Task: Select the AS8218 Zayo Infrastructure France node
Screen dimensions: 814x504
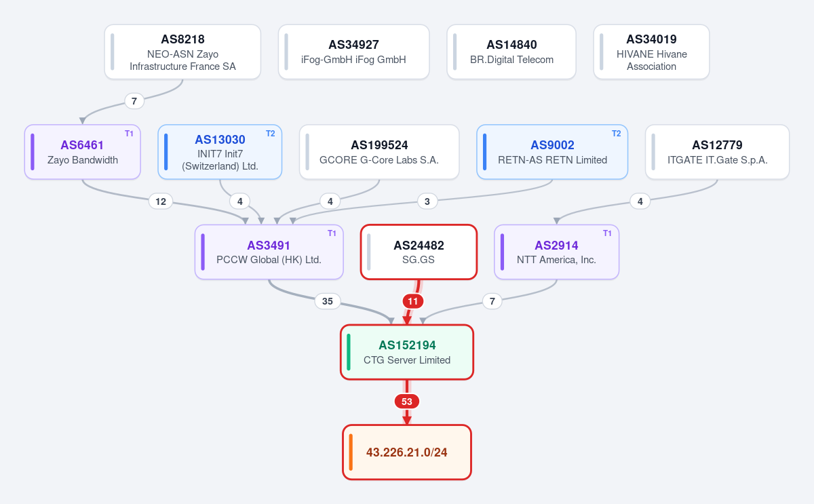Action: [182, 52]
